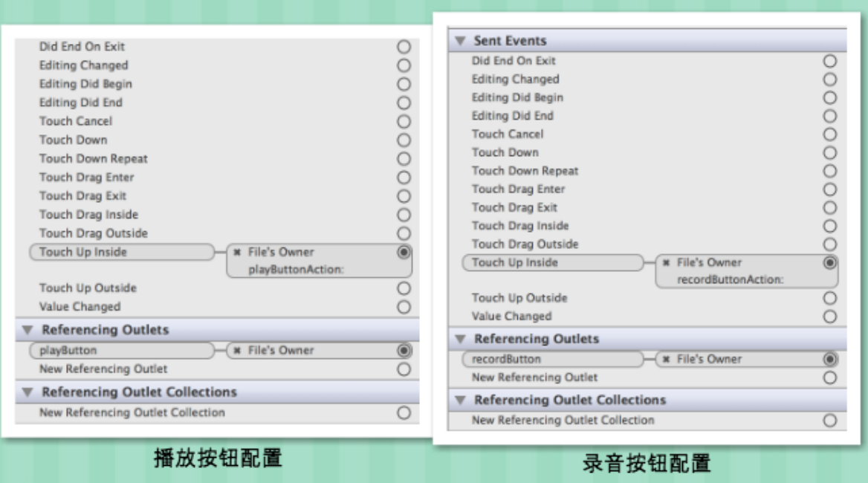868x483 pixels.
Task: Click recordButton outlet filled circle
Action: coord(829,360)
